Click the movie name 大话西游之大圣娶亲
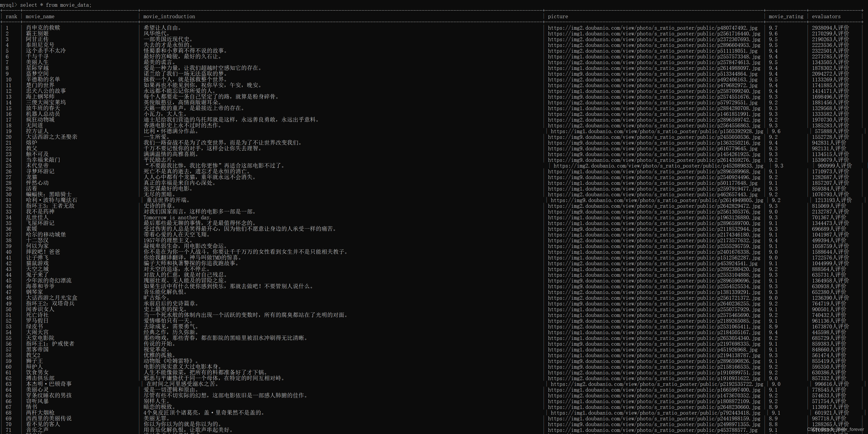This screenshot has width=868, height=434. [x=52, y=137]
